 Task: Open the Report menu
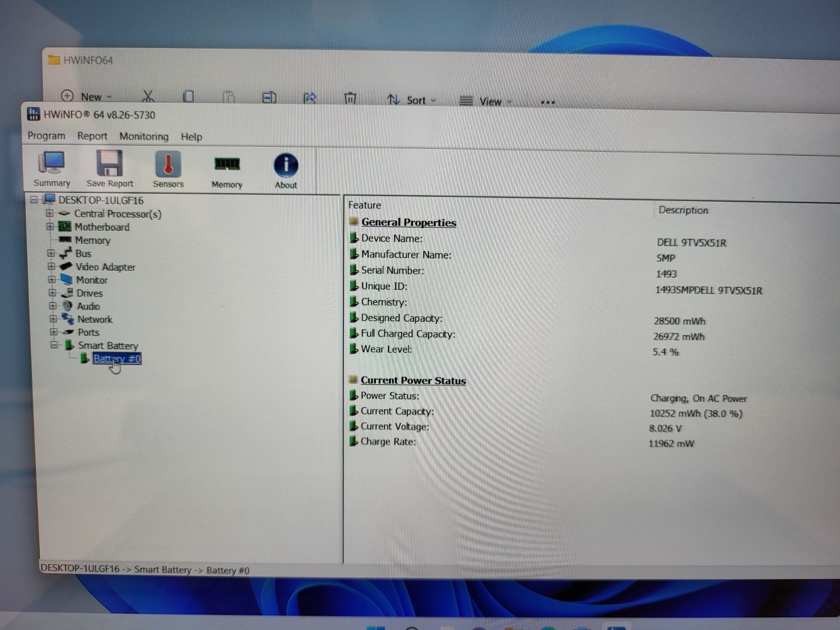pos(92,136)
